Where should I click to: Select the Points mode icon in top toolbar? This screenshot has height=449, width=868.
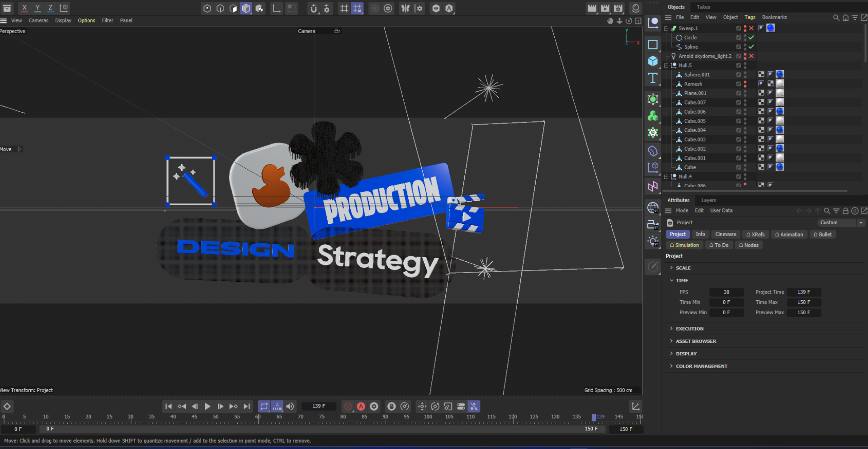point(207,8)
